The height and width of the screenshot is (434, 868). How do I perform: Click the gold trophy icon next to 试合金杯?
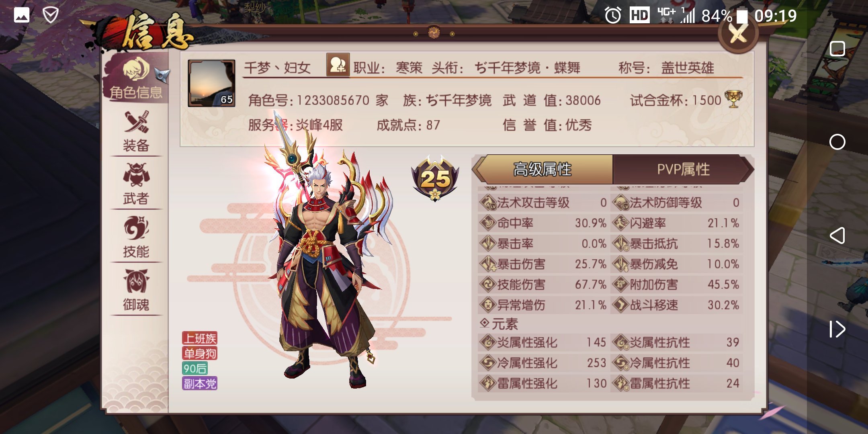[733, 99]
